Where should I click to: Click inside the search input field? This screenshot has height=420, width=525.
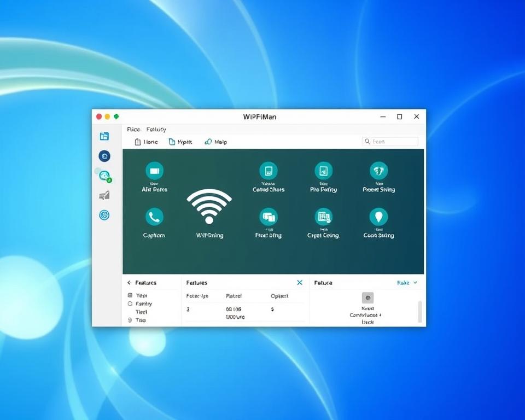(x=390, y=141)
